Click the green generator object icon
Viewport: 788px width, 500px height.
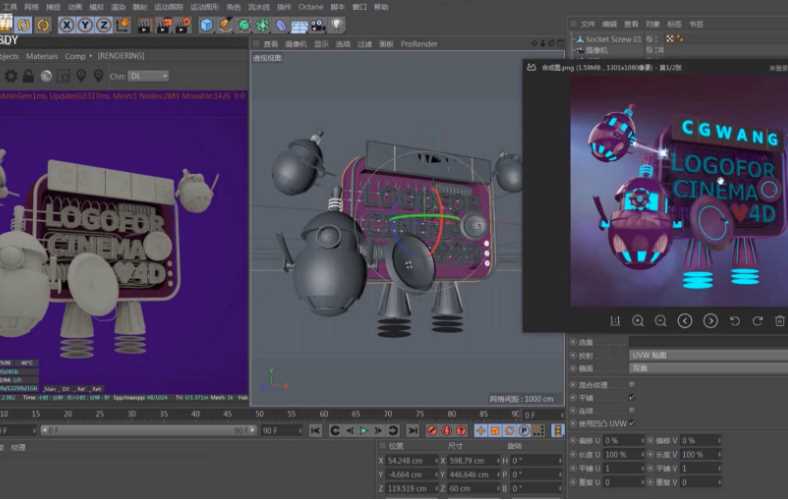[243, 25]
